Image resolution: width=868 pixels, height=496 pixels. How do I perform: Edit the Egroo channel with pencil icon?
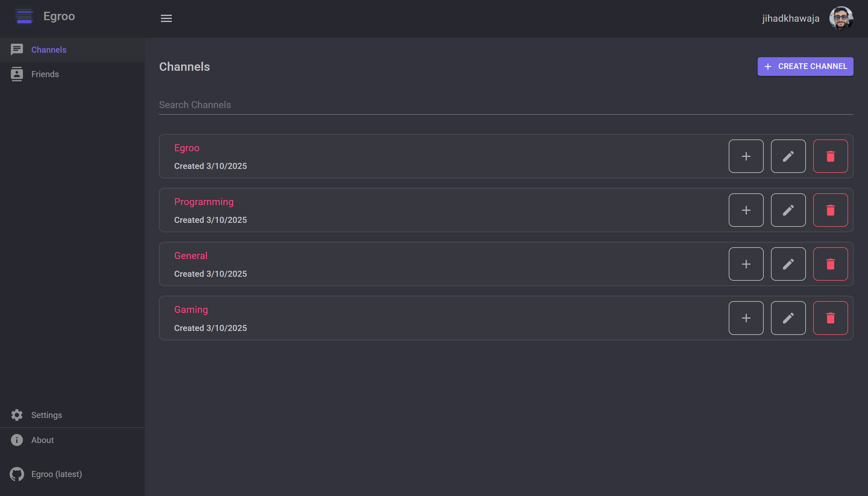pyautogui.click(x=788, y=156)
